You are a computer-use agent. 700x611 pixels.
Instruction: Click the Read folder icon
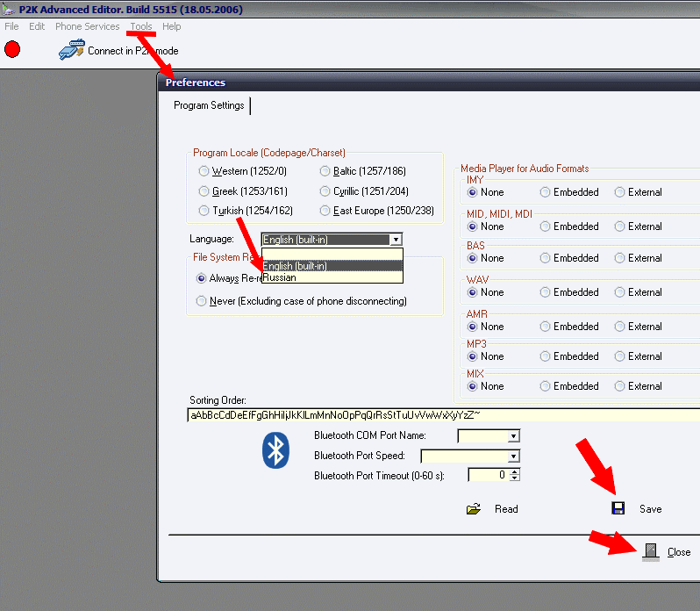point(474,508)
